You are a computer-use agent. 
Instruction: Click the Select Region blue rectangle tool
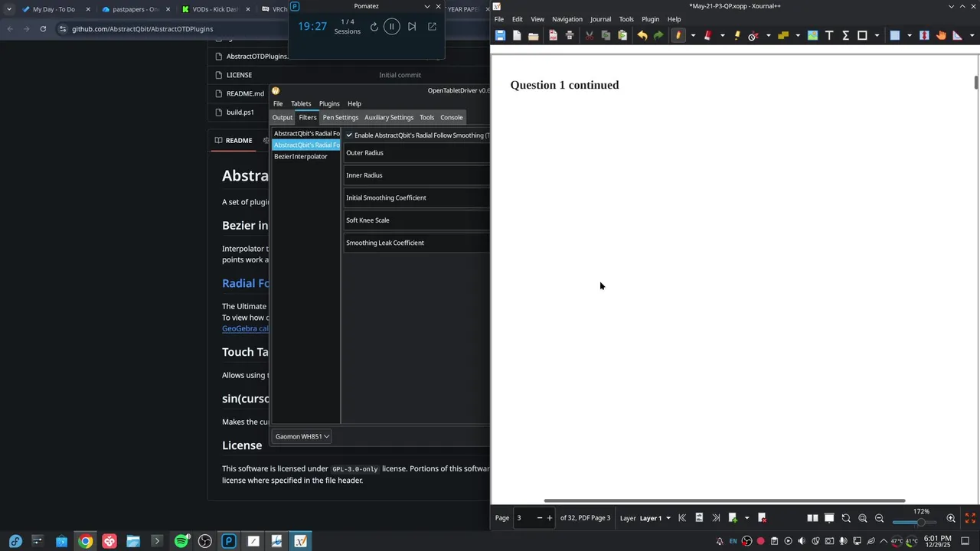coord(894,35)
